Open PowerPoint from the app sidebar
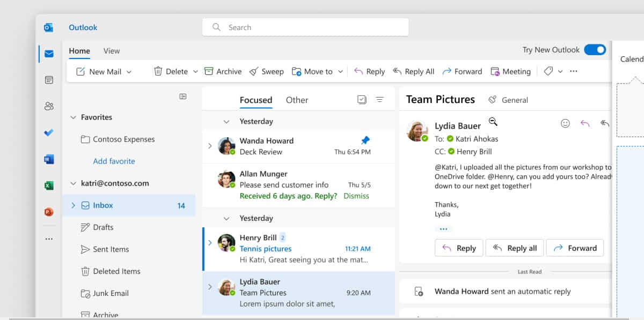 [x=49, y=212]
